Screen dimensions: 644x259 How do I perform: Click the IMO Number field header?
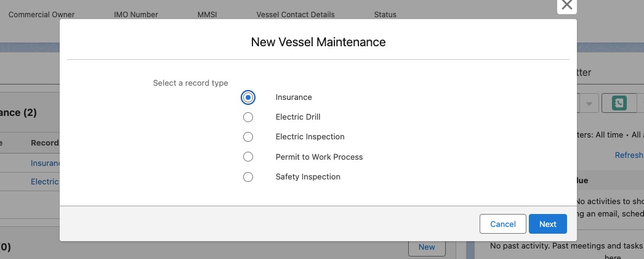tap(136, 15)
